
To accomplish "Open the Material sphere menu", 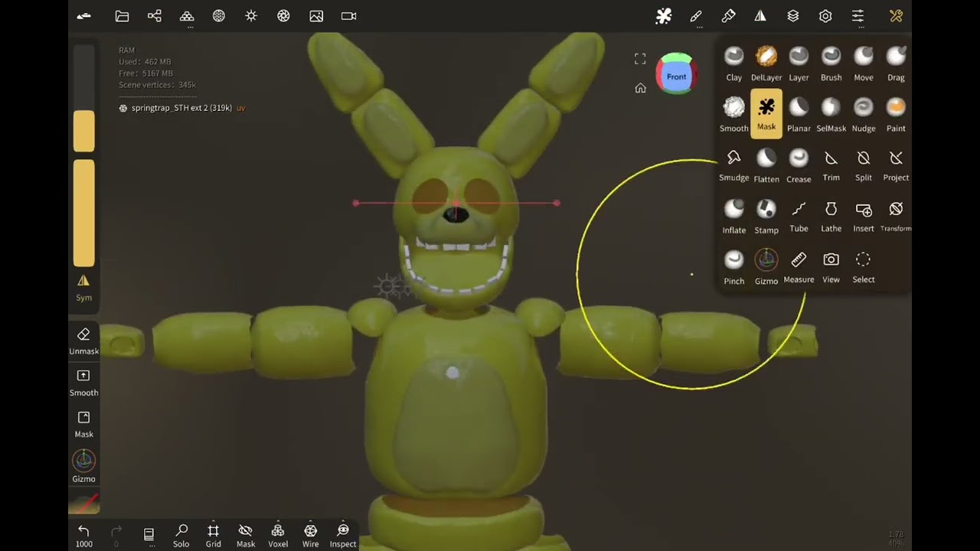I will 219,16.
